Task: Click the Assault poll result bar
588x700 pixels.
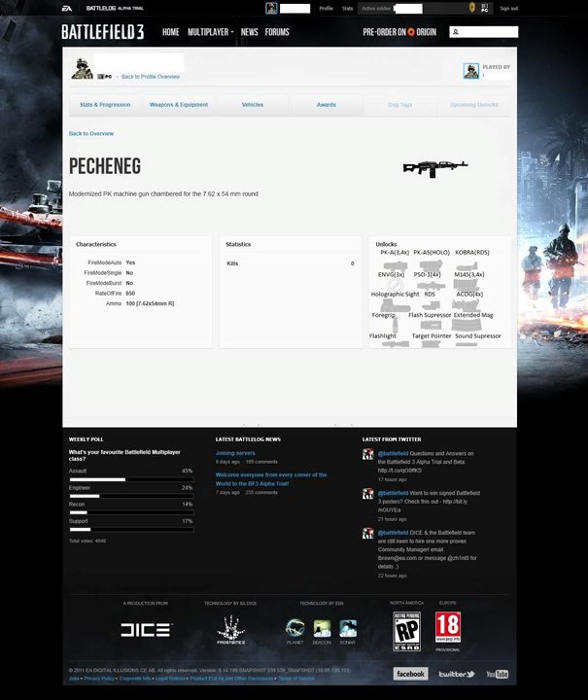Action: click(x=131, y=479)
